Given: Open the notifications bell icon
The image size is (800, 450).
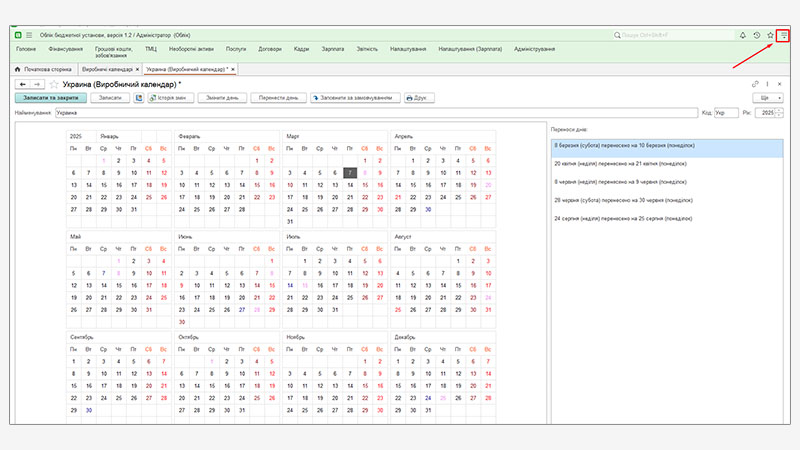Looking at the screenshot, I should pyautogui.click(x=743, y=35).
